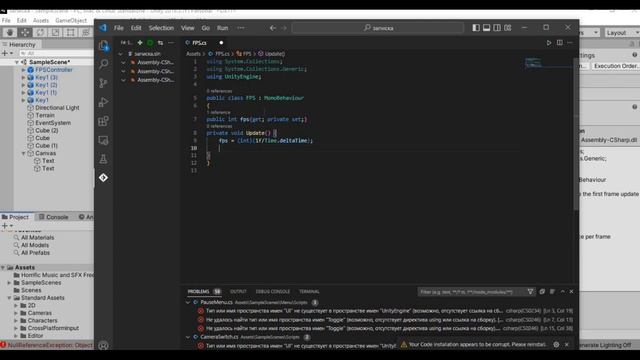
Task: Open the Unity Console tab
Action: (x=54, y=217)
